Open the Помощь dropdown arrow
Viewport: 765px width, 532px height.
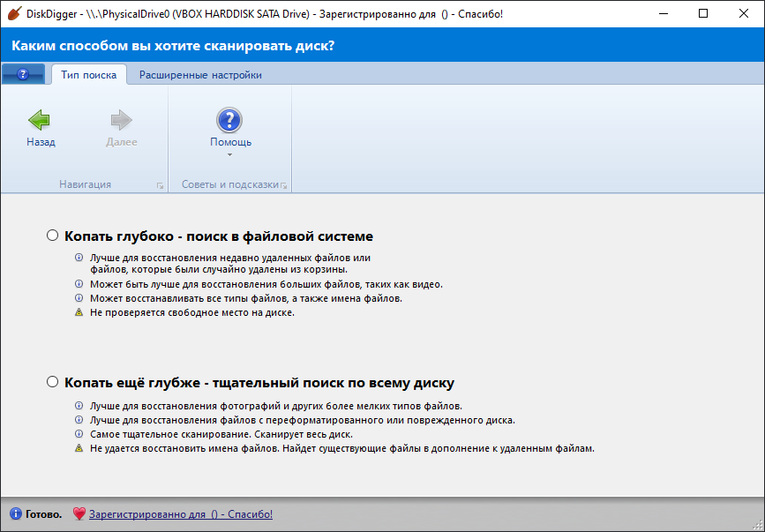click(229, 155)
